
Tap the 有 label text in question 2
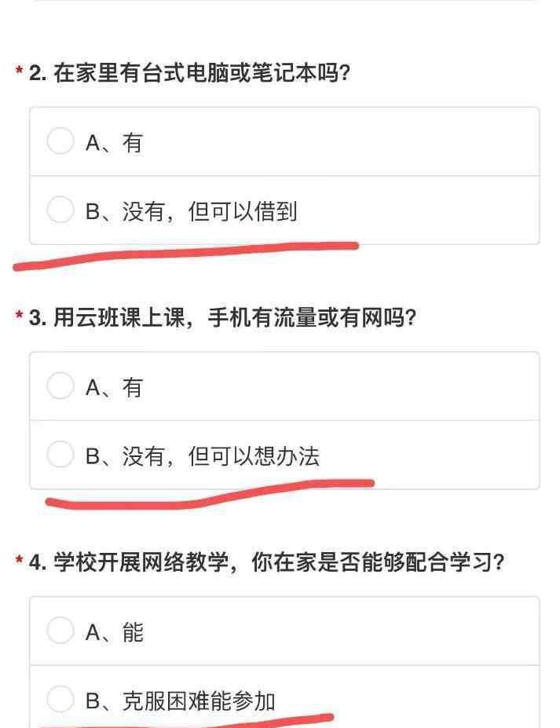(132, 142)
